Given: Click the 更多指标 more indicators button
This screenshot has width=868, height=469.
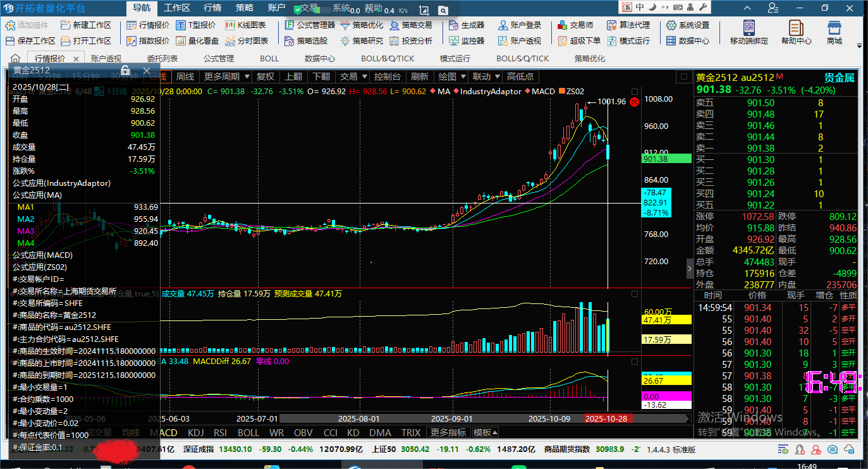Looking at the screenshot, I should coord(448,433).
